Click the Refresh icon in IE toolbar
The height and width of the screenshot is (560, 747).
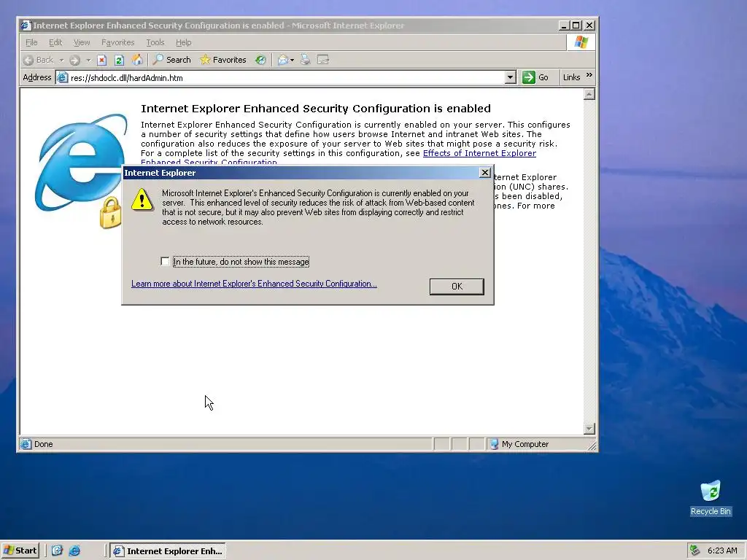(119, 60)
